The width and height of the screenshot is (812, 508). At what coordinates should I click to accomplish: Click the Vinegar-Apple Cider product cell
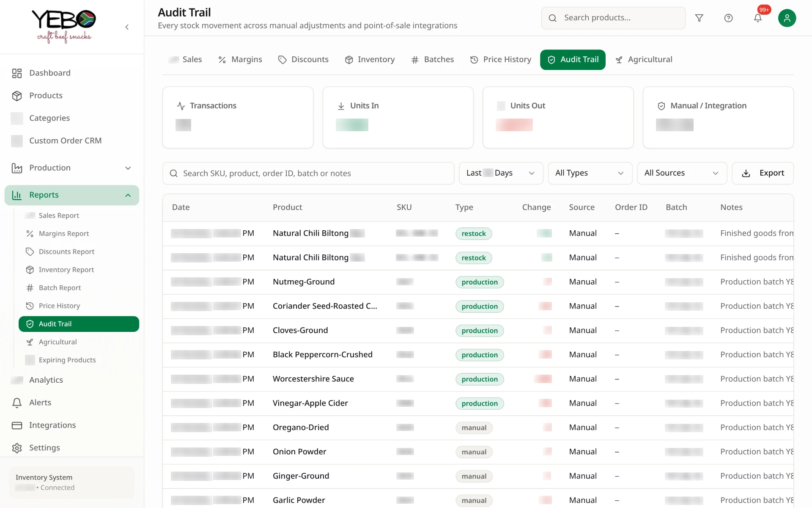click(310, 403)
